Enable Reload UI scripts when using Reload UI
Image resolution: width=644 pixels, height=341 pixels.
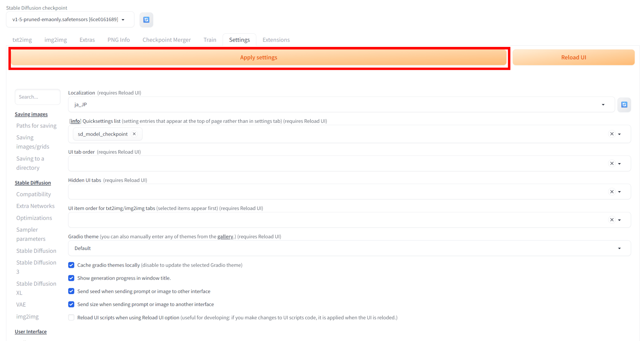[71, 317]
